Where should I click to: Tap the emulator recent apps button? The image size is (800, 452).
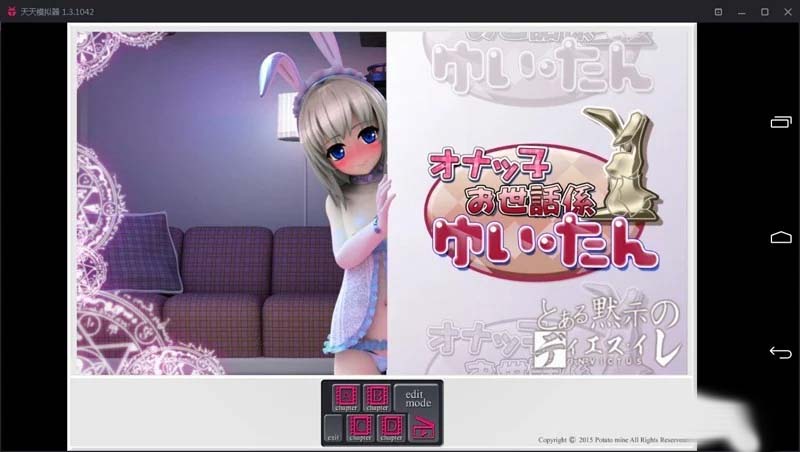781,122
